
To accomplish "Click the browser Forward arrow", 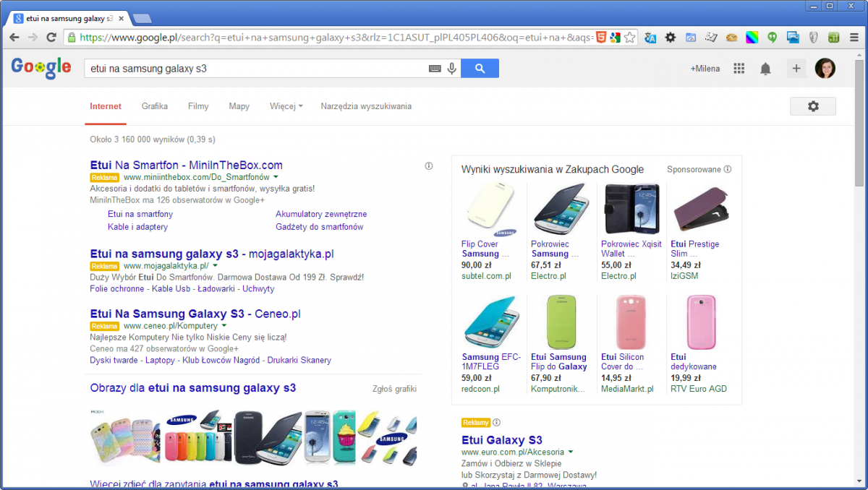I will [x=33, y=37].
